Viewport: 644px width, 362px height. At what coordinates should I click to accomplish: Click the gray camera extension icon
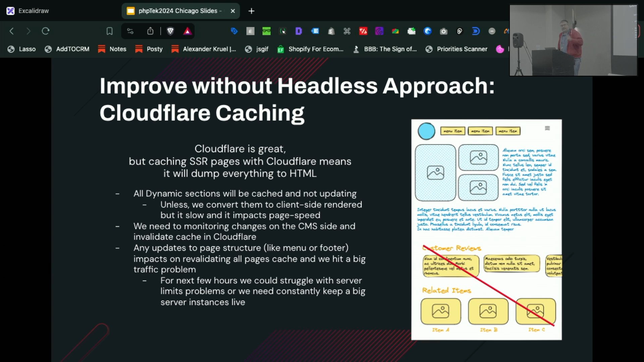pyautogui.click(x=444, y=31)
